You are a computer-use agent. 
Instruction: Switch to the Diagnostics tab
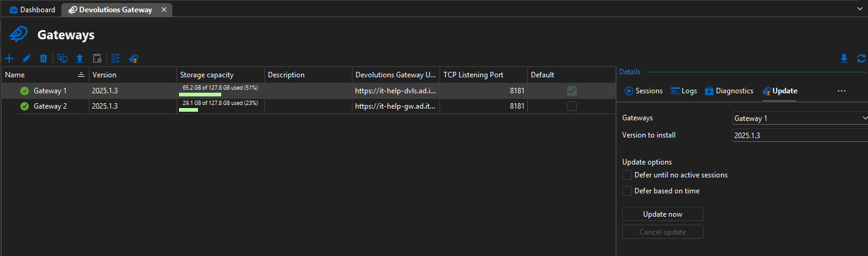[729, 91]
